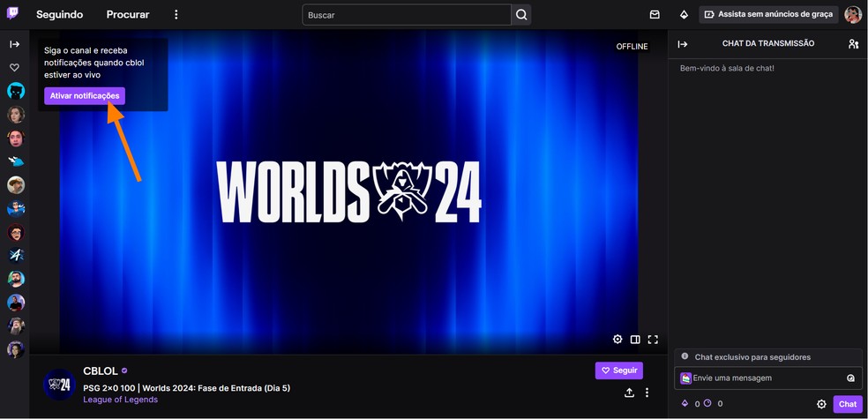Open the three-dot menu beside Procurar
868x419 pixels.
[176, 14]
